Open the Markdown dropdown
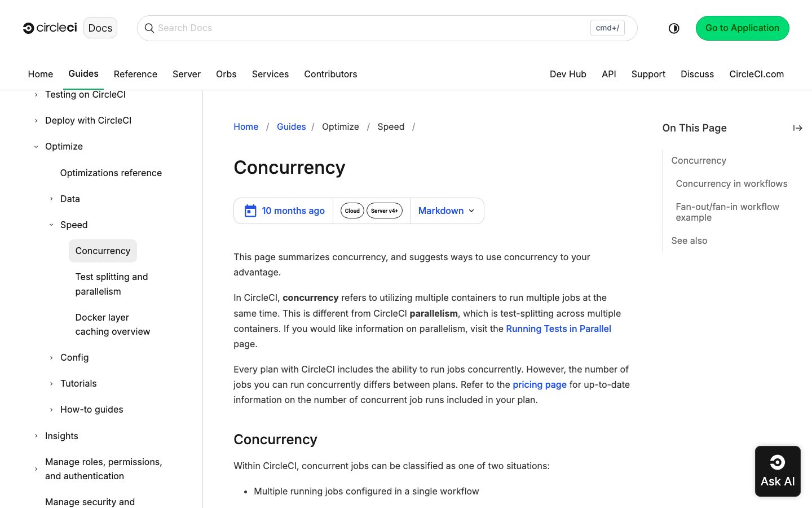 447,211
